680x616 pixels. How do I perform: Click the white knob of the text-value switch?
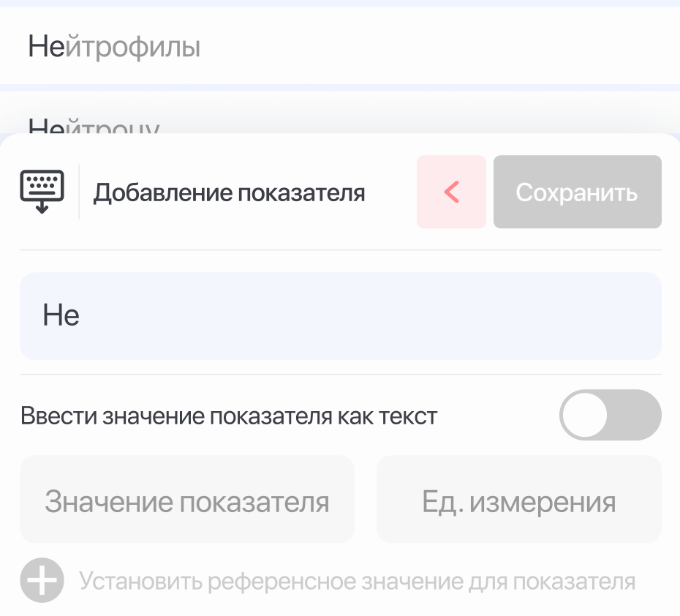click(585, 415)
